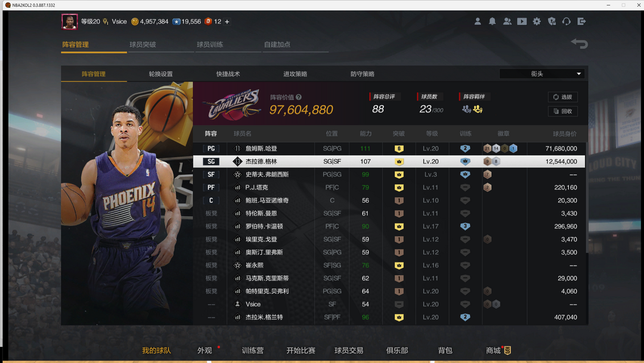Screen dimensions: 644x363
Task: Click the player avatar portrait
Action: point(69,21)
